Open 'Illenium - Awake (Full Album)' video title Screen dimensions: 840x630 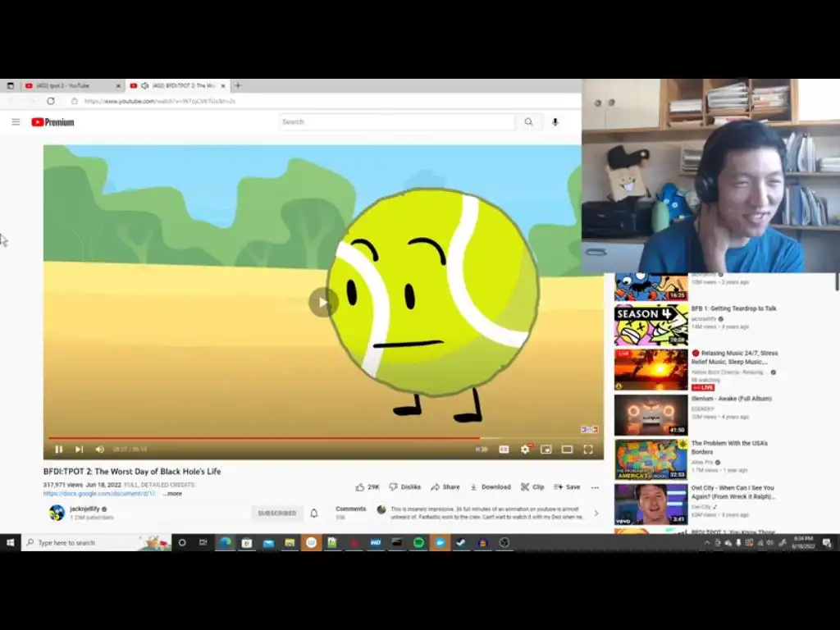click(x=731, y=399)
